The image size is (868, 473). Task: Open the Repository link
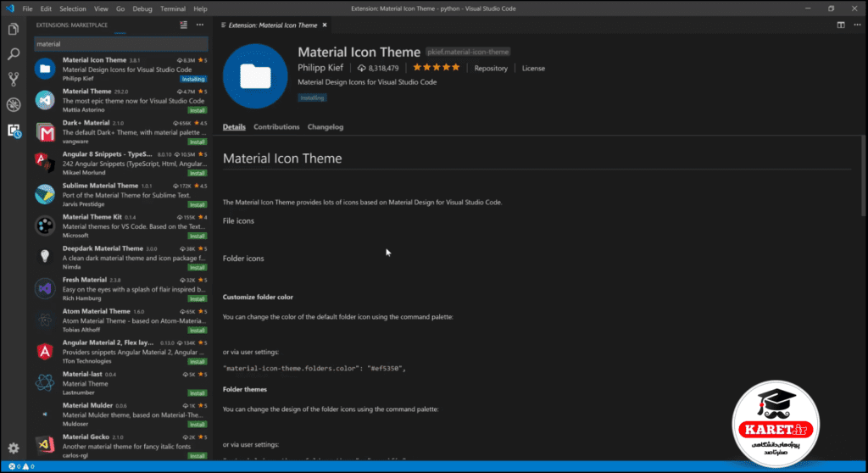pos(491,68)
